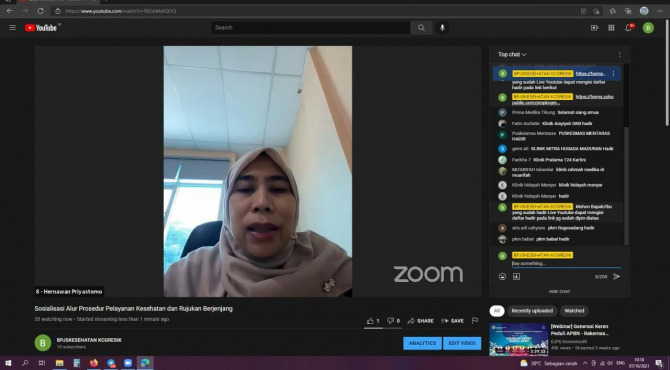The image size is (670, 370).
Task: Open the chat poll icon beside emoji
Action: click(516, 276)
